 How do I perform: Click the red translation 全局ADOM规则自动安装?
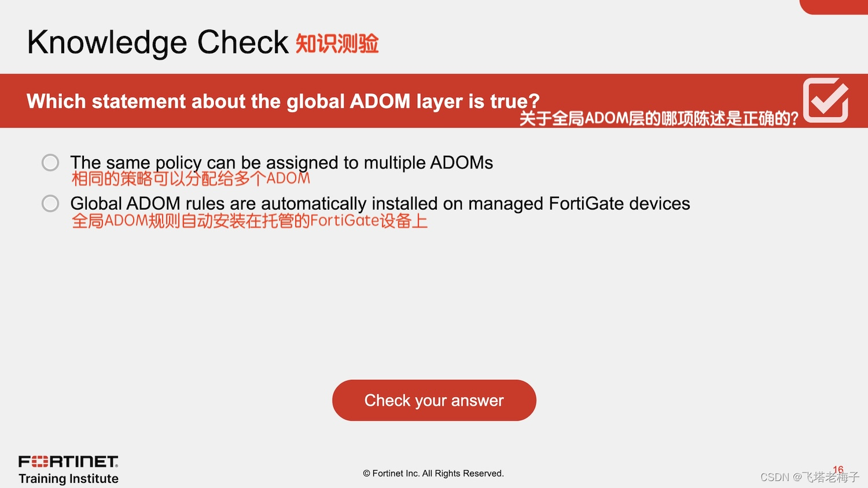(x=249, y=221)
